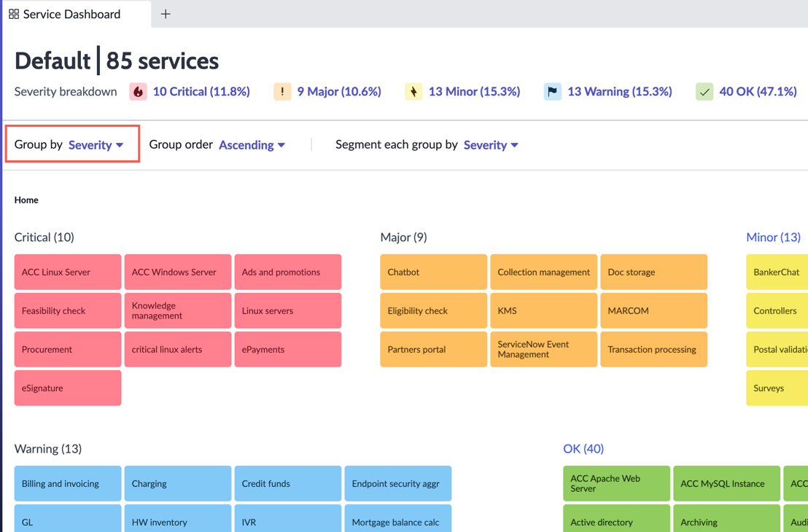Select the Charging service tile

(x=178, y=484)
